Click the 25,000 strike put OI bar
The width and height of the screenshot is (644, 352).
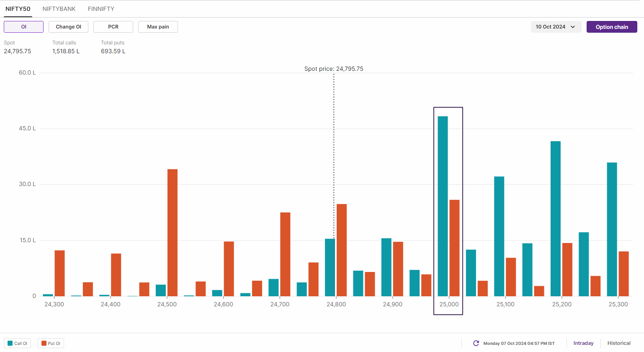[454, 248]
